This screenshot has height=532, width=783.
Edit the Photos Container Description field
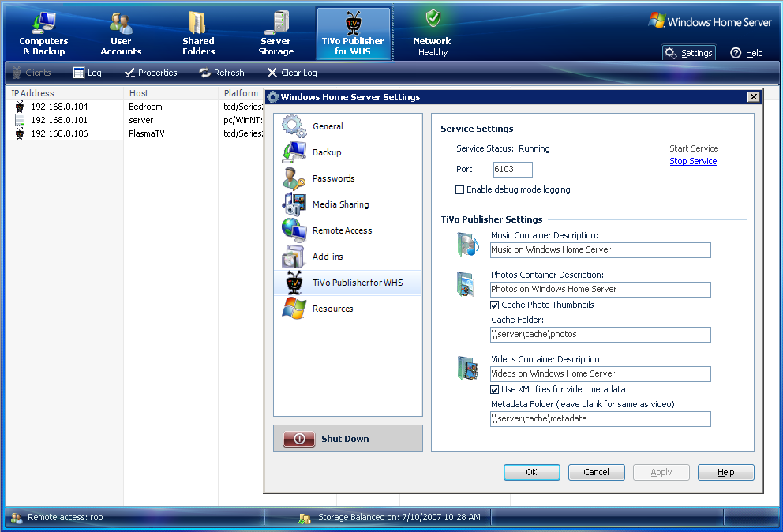(600, 289)
